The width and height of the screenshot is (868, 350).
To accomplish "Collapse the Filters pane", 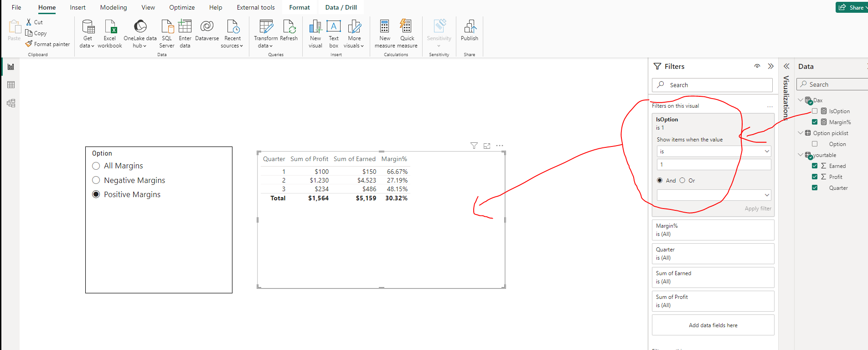I will coord(771,66).
